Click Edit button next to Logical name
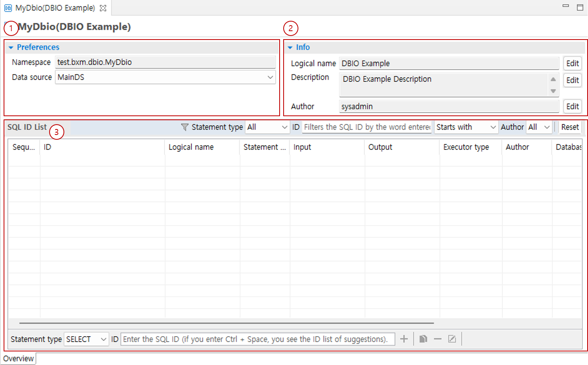The height and width of the screenshot is (365, 588). pos(572,63)
